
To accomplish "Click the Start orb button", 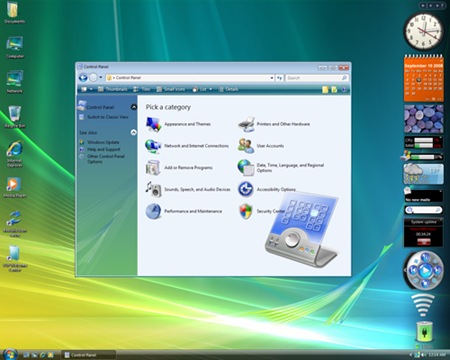I will pyautogui.click(x=9, y=354).
